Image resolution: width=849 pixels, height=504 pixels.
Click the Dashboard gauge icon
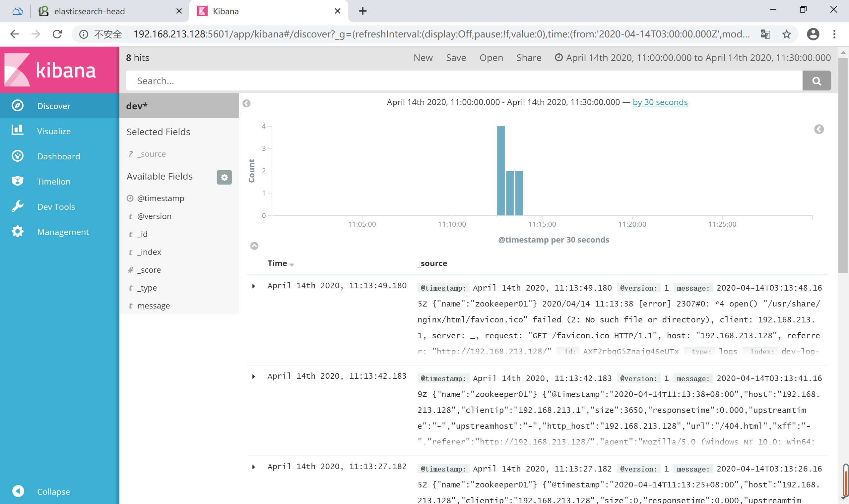click(17, 156)
